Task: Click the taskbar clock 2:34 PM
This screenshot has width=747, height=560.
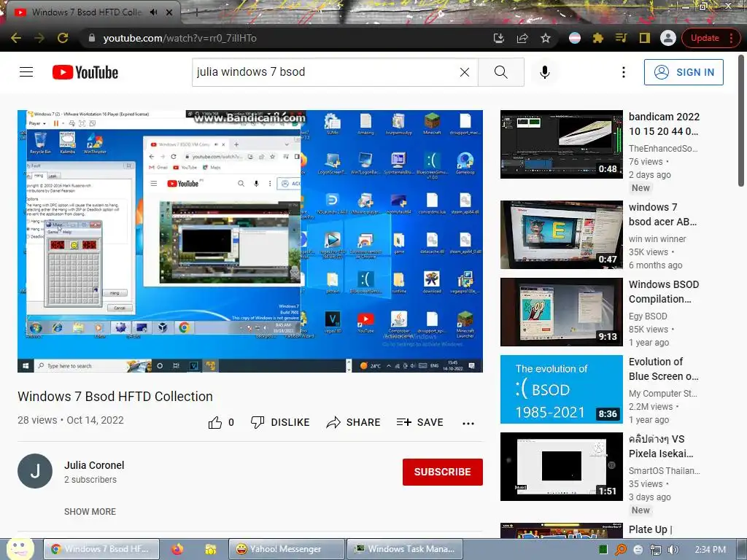Action: point(711,550)
